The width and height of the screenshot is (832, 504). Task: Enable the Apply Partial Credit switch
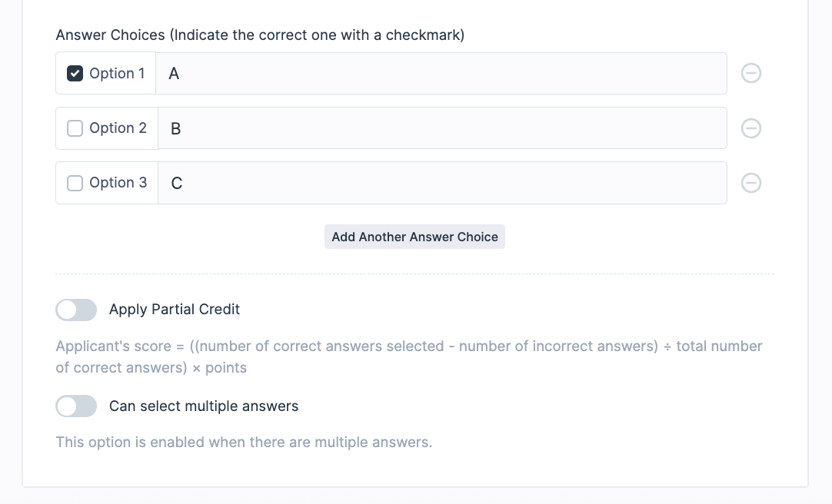tap(76, 310)
